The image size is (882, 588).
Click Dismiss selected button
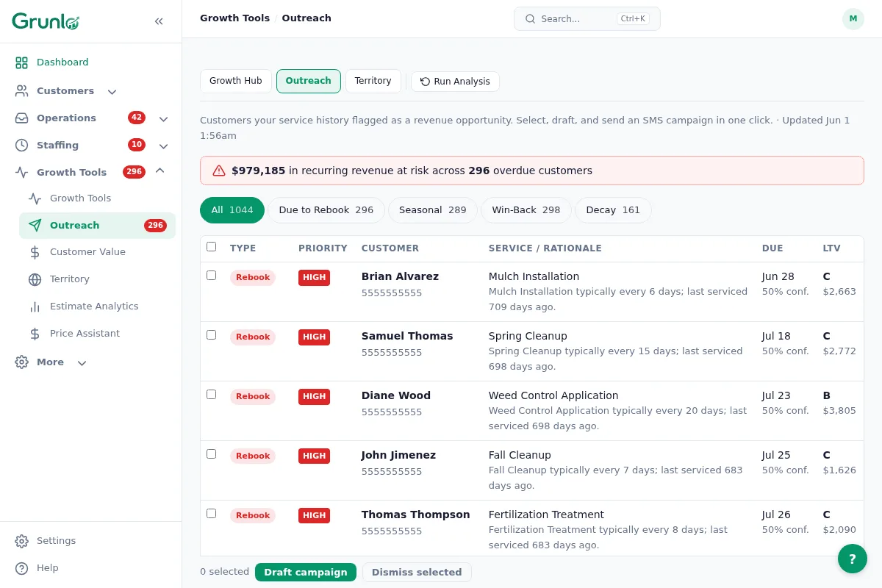point(417,573)
